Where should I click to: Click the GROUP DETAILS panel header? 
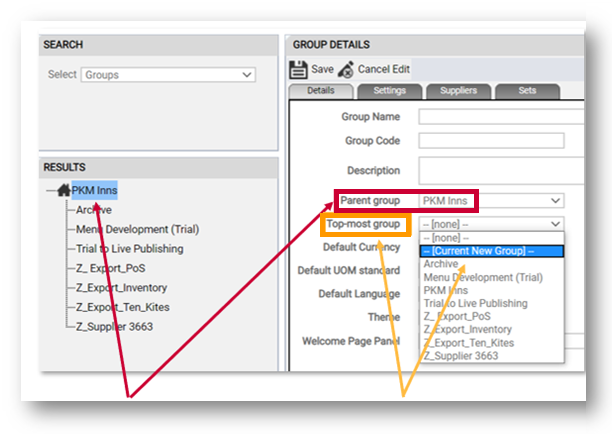(436, 45)
